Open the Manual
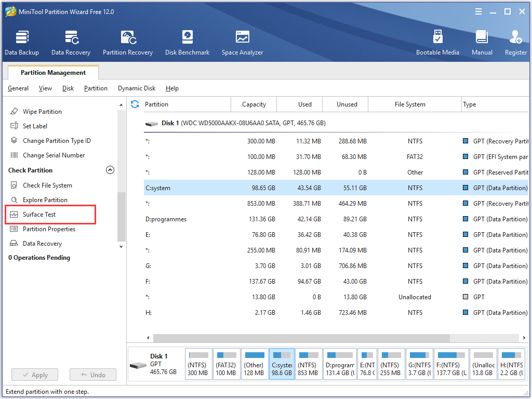532x399 pixels. [x=482, y=43]
